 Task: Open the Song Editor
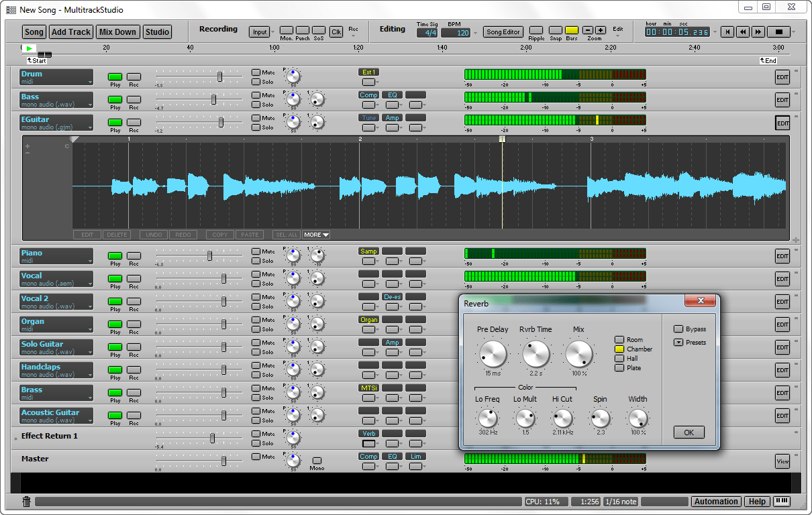(503, 32)
